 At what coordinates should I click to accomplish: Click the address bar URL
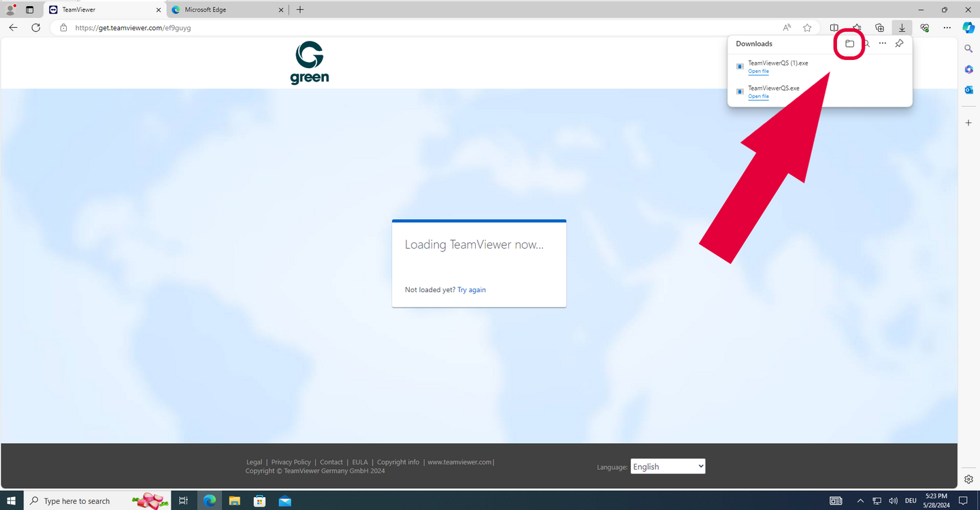pos(133,28)
